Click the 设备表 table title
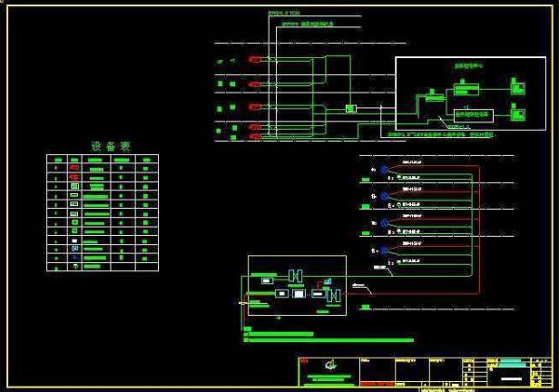559x392 pixels. tap(111, 146)
